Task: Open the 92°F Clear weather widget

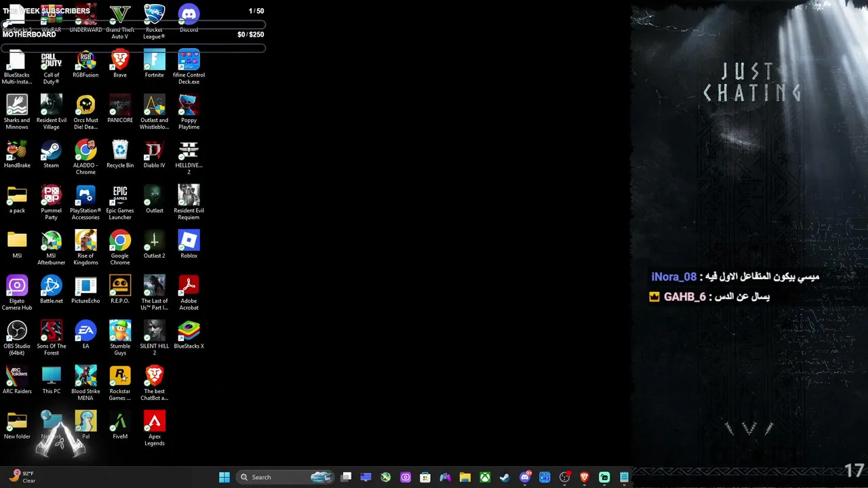Action: (22, 477)
